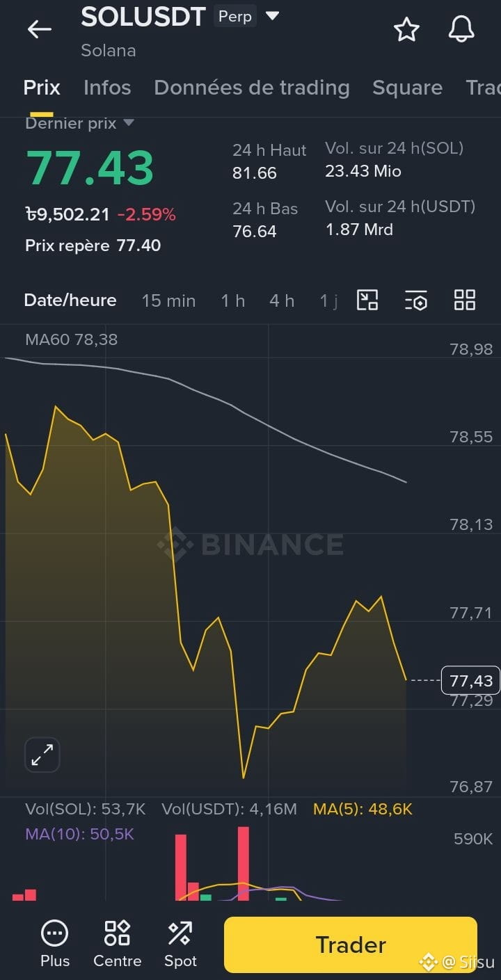This screenshot has width=501, height=980.
Task: Tap the 23.43 Mio SOL volume
Action: [x=363, y=171]
